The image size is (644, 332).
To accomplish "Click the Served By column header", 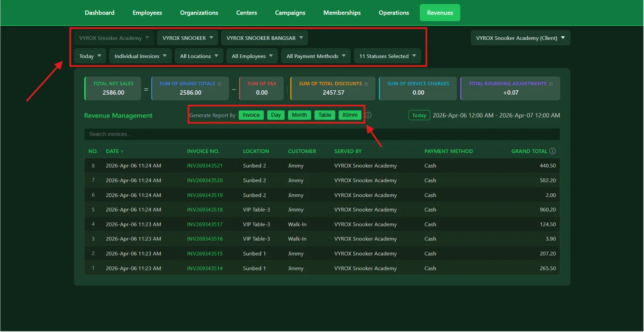I will tap(348, 151).
